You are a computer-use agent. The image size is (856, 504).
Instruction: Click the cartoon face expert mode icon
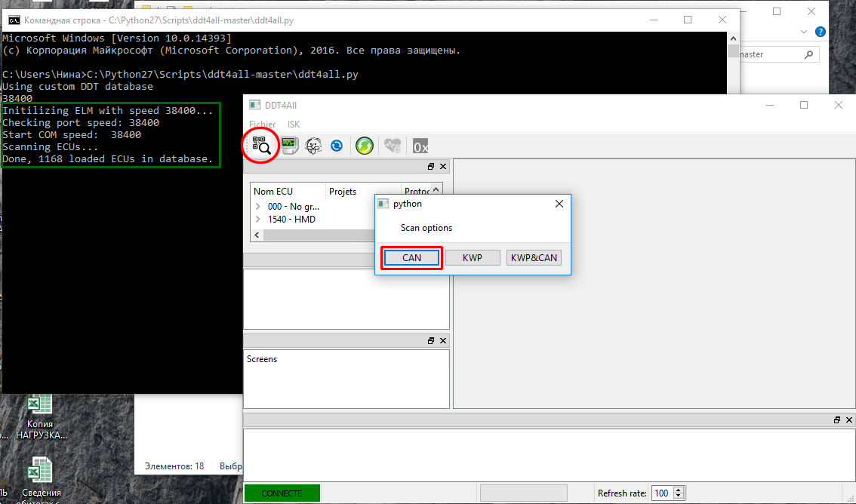point(313,146)
